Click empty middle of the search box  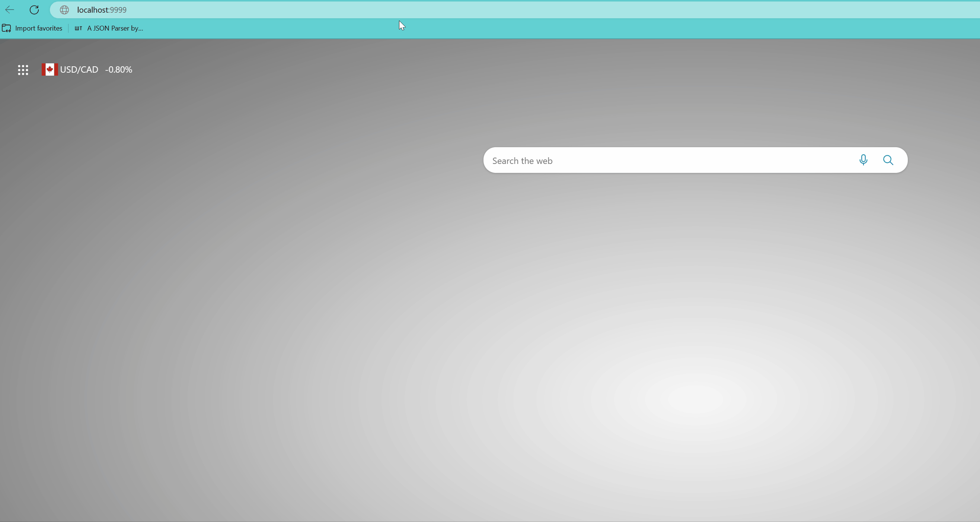(685, 160)
